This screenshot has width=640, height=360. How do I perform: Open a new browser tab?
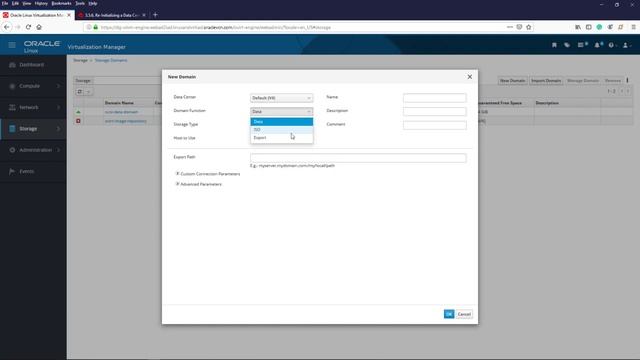[x=155, y=15]
